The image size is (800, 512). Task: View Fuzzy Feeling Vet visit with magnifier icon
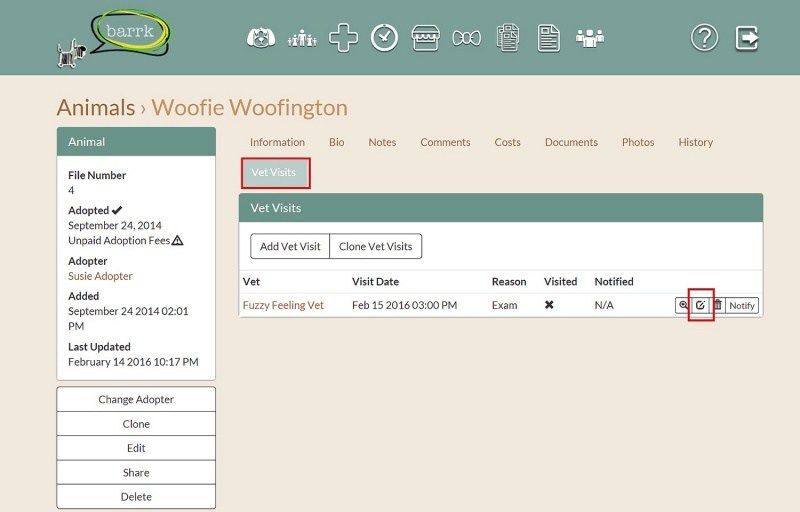683,305
